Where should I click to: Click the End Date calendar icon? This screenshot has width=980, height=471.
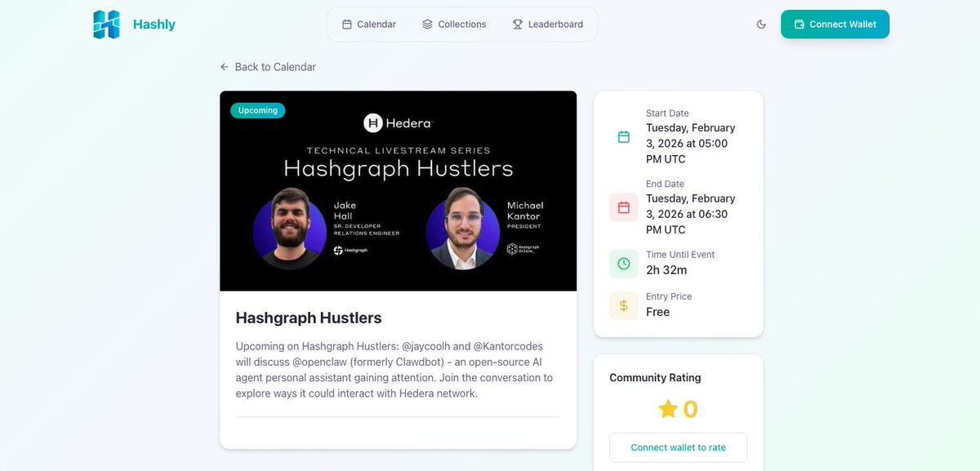coord(624,207)
